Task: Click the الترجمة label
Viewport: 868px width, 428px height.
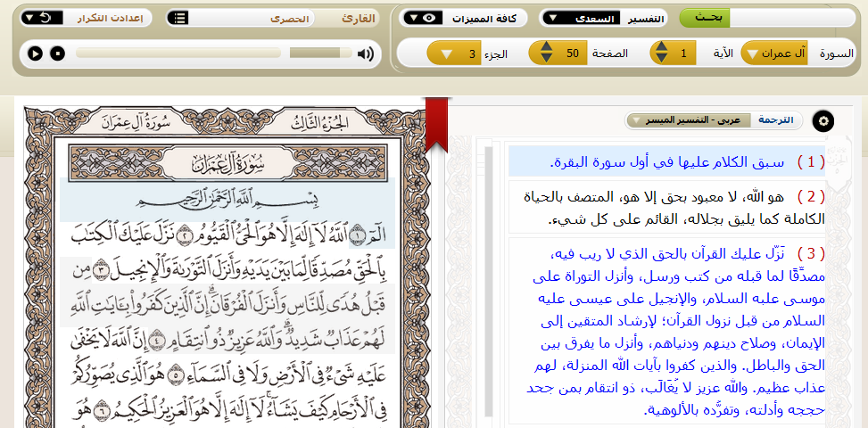Action: click(x=775, y=120)
